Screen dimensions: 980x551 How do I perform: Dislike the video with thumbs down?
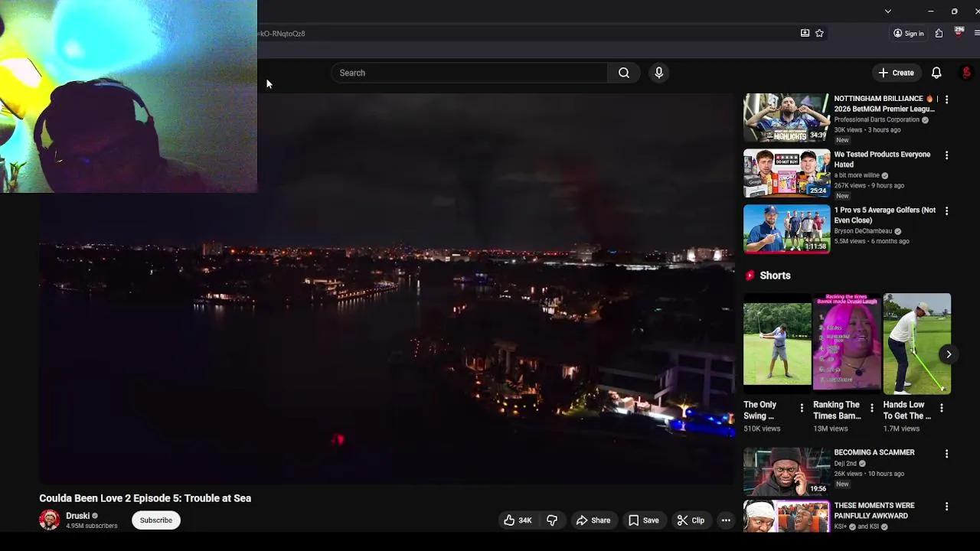tap(552, 520)
